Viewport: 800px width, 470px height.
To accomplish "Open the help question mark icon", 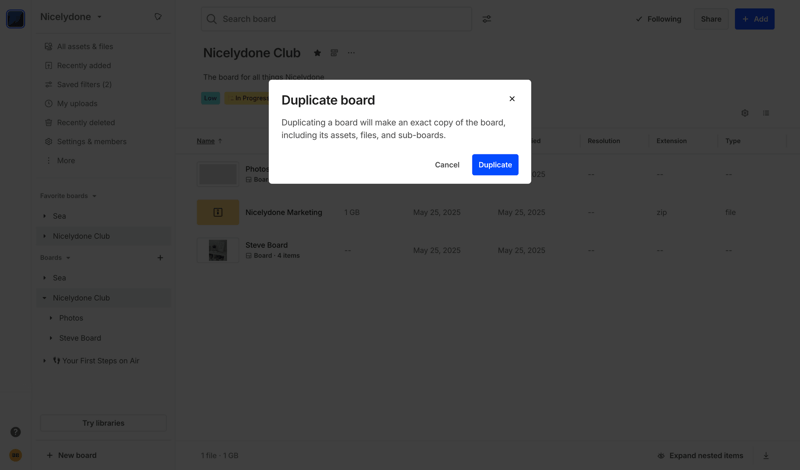I will [16, 432].
